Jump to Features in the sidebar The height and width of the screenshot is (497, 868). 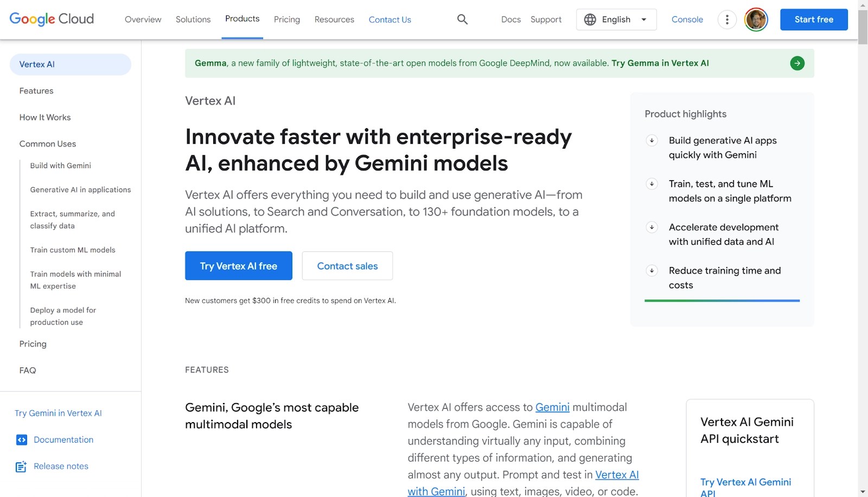[36, 91]
